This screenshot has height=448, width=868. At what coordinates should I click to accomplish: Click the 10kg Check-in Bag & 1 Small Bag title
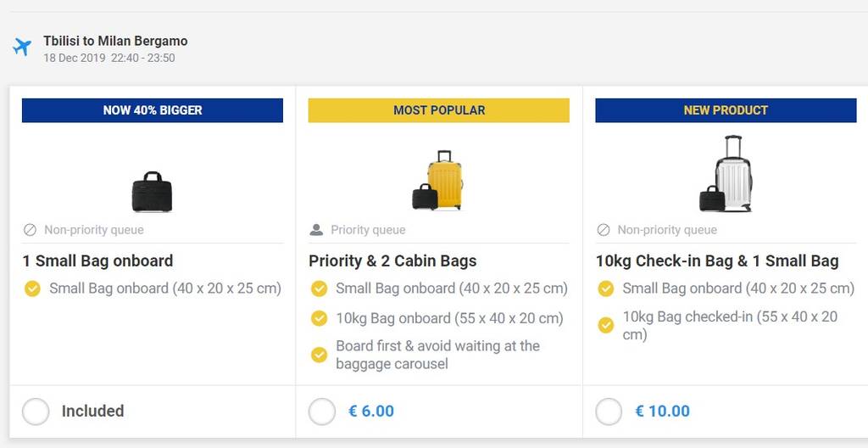[x=717, y=260]
